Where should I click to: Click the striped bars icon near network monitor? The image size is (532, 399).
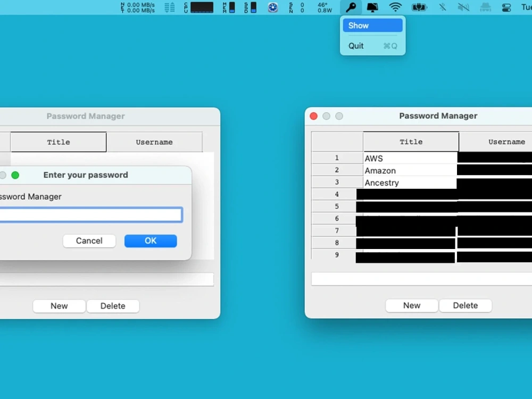point(170,7)
